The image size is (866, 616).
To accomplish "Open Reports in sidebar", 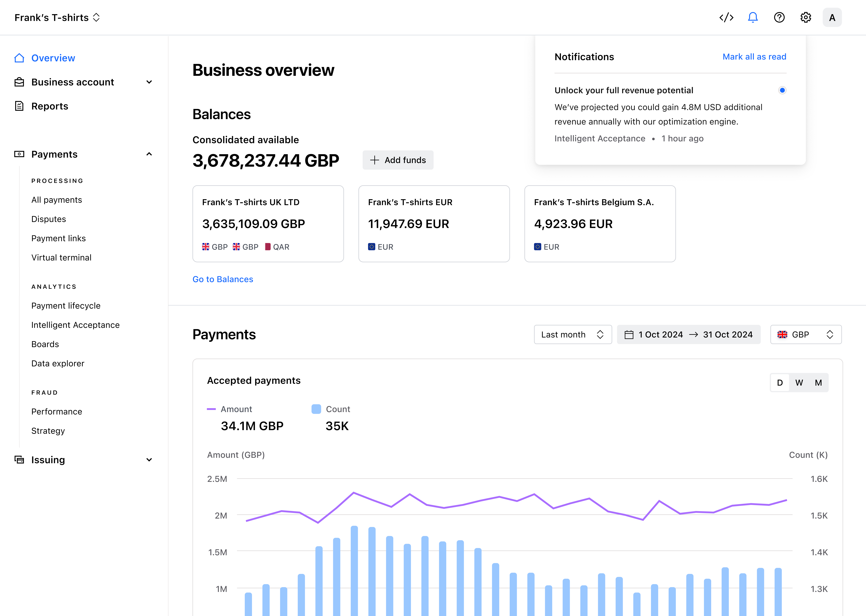I will pyautogui.click(x=50, y=106).
